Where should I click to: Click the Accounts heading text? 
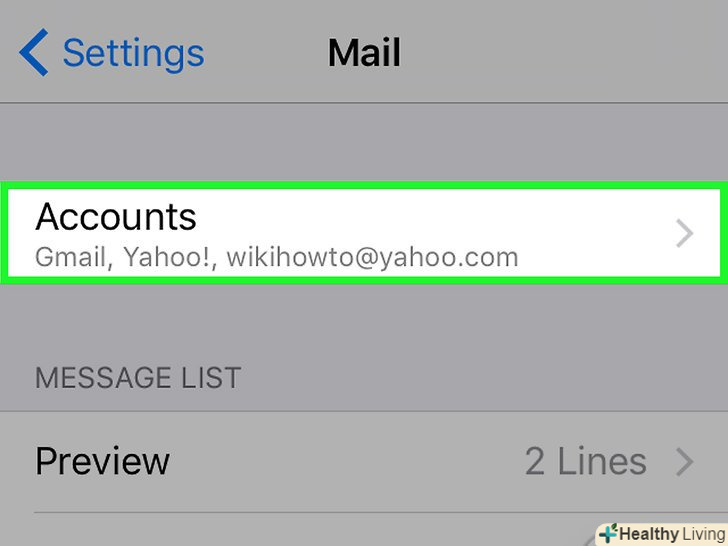pyautogui.click(x=116, y=216)
